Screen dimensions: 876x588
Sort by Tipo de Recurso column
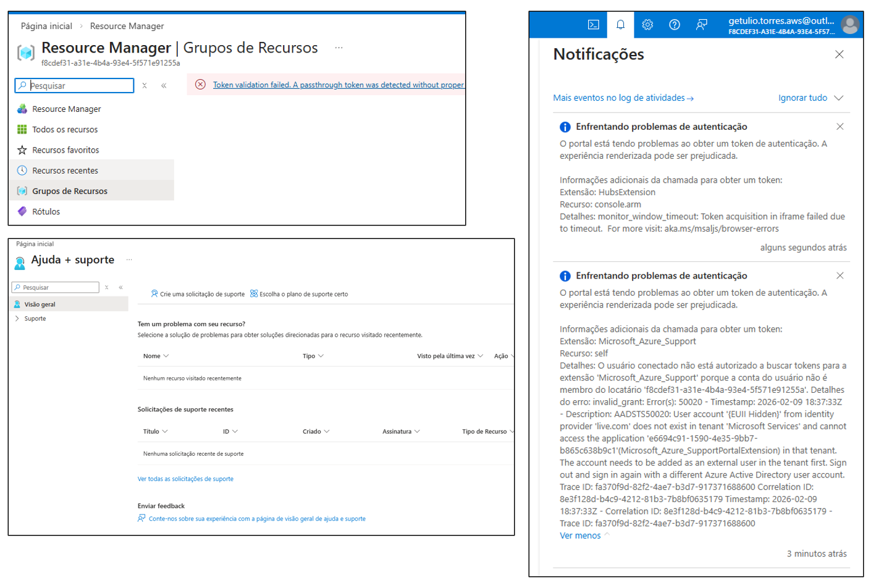pyautogui.click(x=488, y=431)
